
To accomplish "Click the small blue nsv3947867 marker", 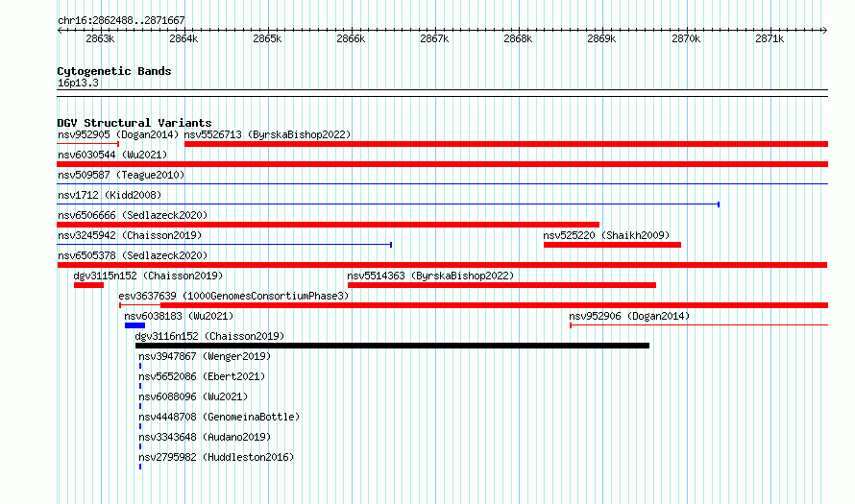I will point(140,366).
